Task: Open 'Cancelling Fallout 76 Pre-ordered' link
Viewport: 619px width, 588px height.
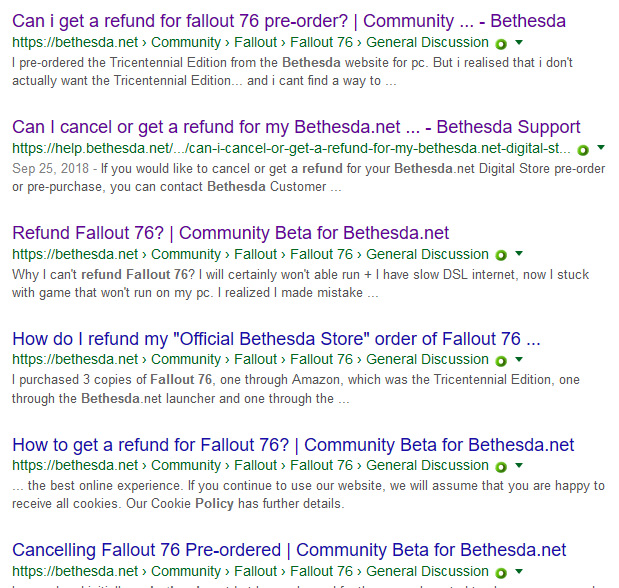Action: click(x=289, y=550)
